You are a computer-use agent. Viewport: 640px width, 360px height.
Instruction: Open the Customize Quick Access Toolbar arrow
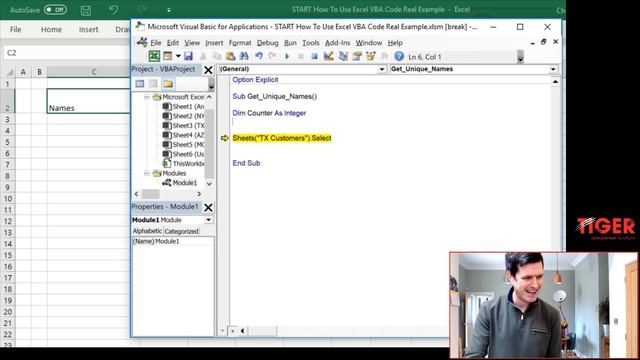pyautogui.click(x=169, y=10)
